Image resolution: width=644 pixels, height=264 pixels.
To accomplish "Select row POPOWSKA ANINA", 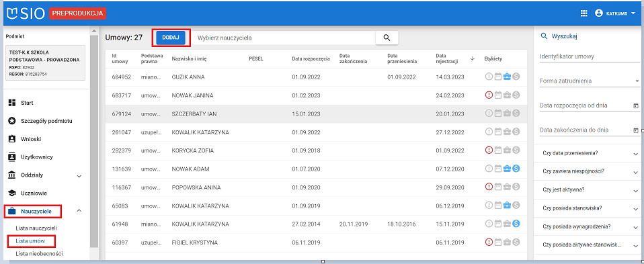I will click(316, 187).
